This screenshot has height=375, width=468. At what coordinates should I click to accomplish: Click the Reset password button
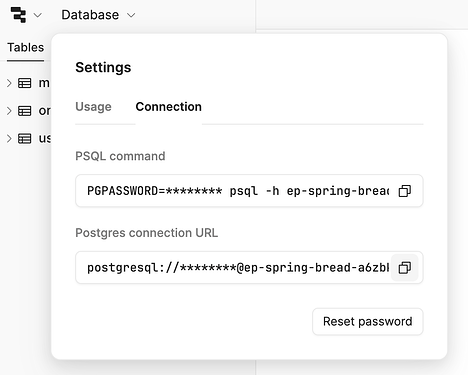coord(368,322)
